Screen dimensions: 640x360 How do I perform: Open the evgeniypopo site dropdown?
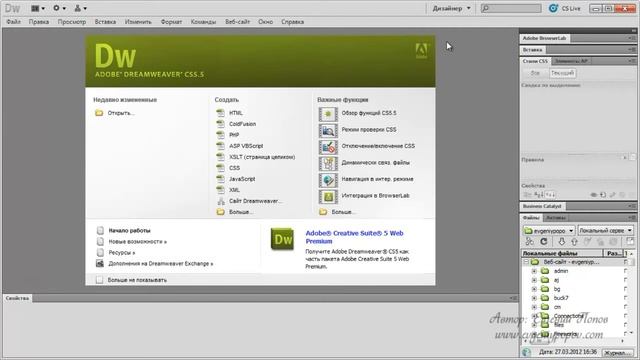549,231
